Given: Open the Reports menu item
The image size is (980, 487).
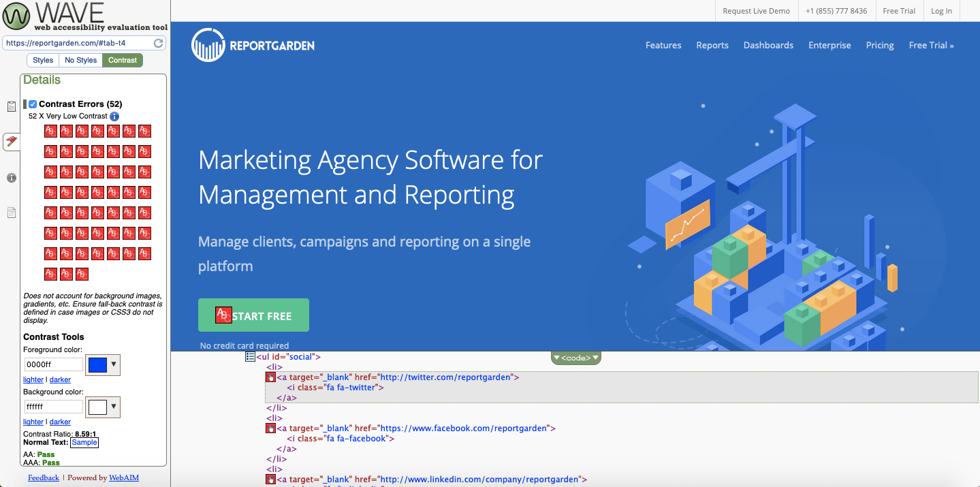Looking at the screenshot, I should (x=712, y=45).
